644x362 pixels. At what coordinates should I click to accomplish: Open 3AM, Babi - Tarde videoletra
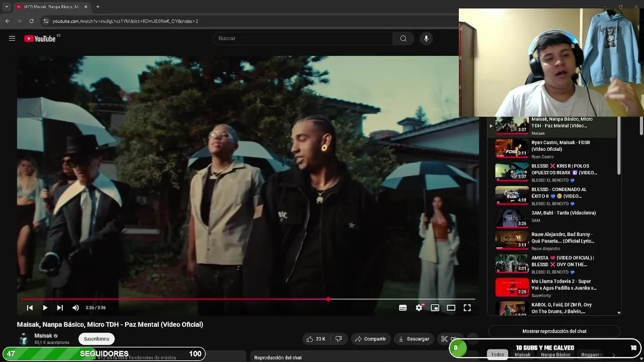coord(553,217)
